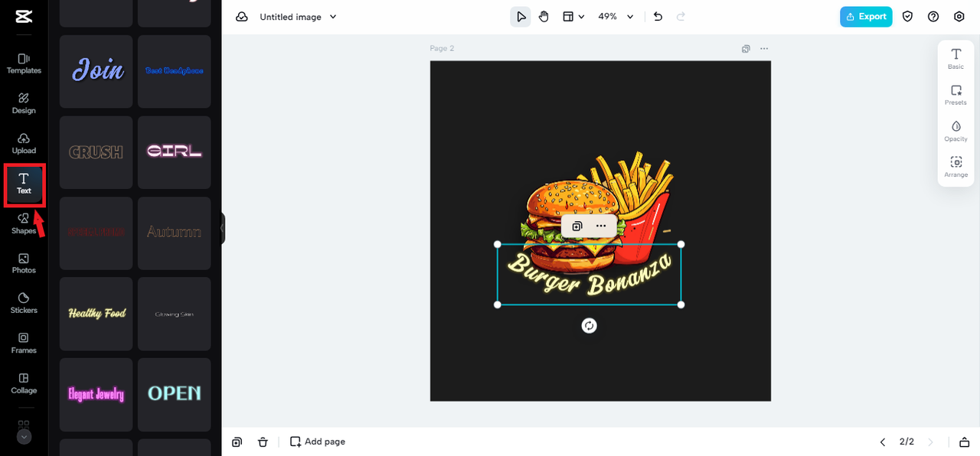The height and width of the screenshot is (456, 980).
Task: Click the cloud save status icon
Action: point(242,17)
